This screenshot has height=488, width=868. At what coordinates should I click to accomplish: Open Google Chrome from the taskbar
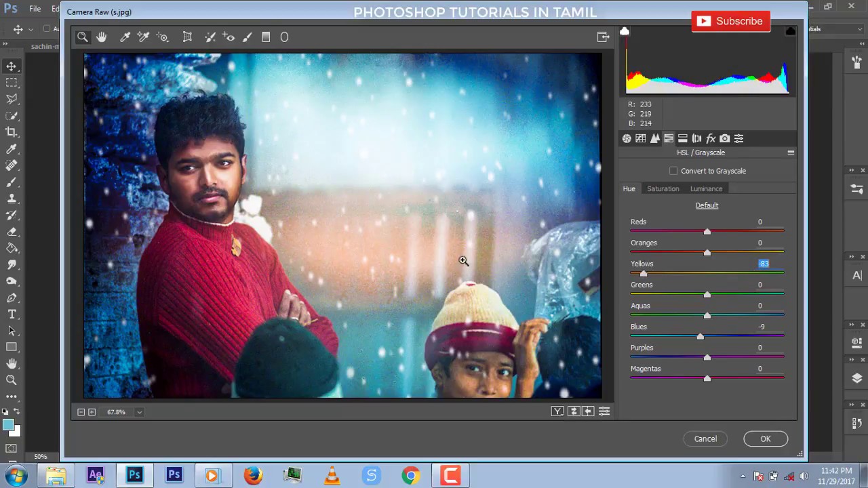click(x=410, y=476)
